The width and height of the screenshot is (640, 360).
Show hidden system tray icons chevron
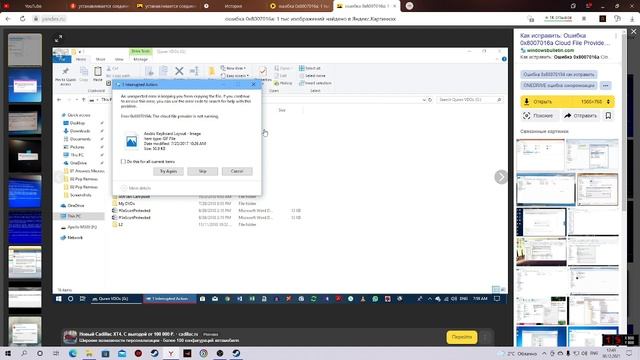click(544, 353)
